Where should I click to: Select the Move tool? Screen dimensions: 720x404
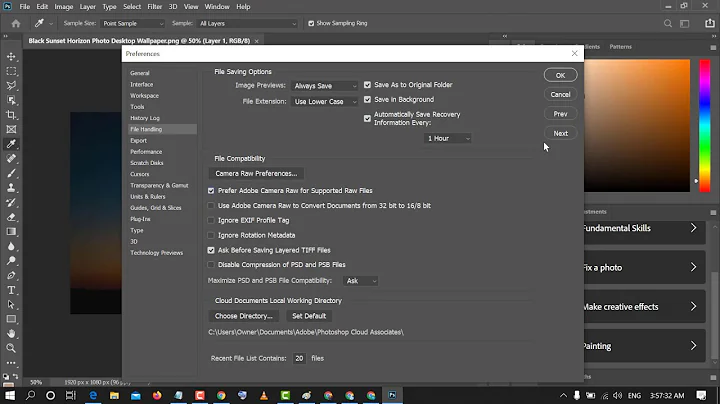click(11, 56)
